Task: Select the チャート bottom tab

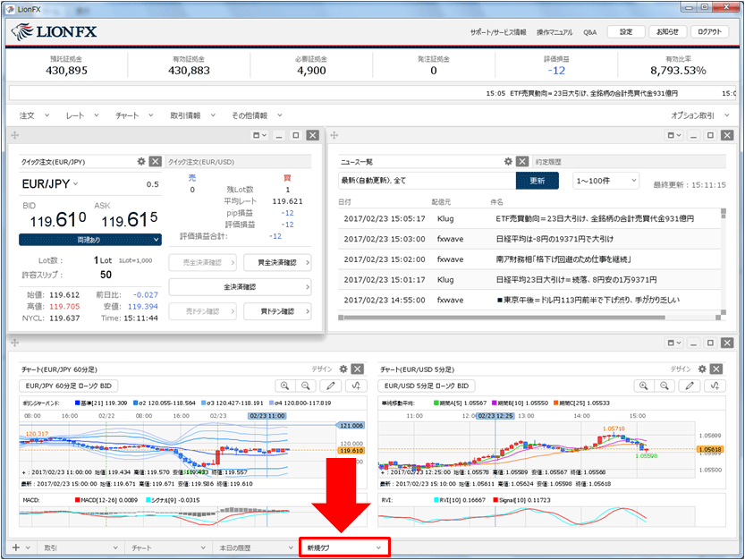Action: tap(169, 547)
